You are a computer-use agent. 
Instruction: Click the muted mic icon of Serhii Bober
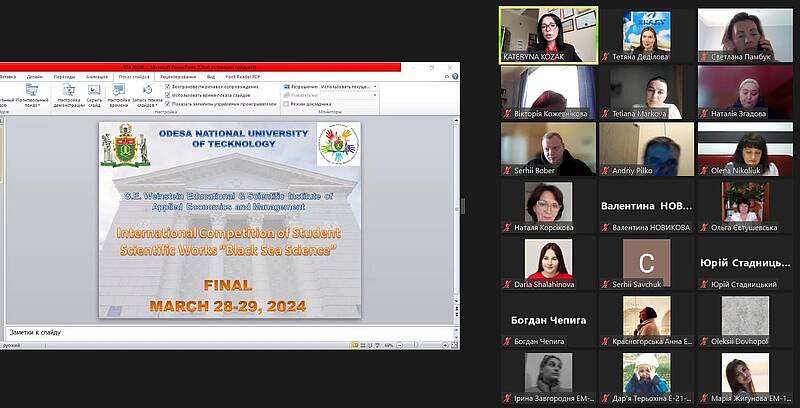click(x=507, y=171)
